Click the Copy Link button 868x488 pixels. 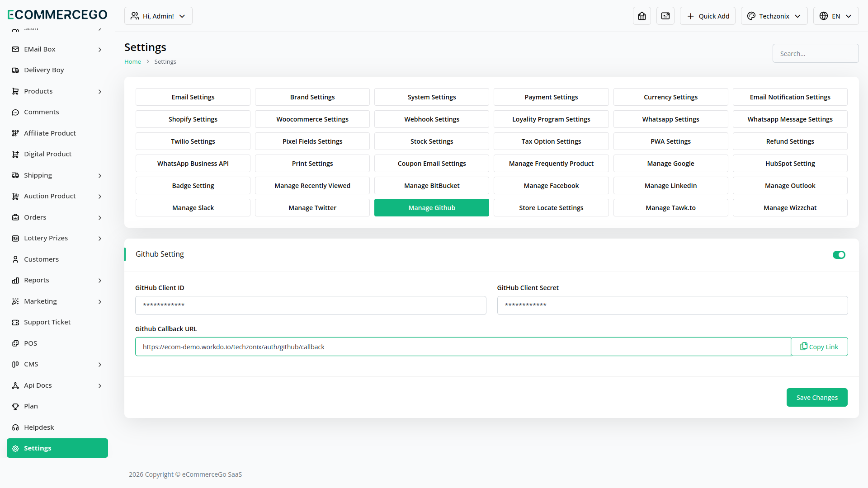pyautogui.click(x=819, y=347)
